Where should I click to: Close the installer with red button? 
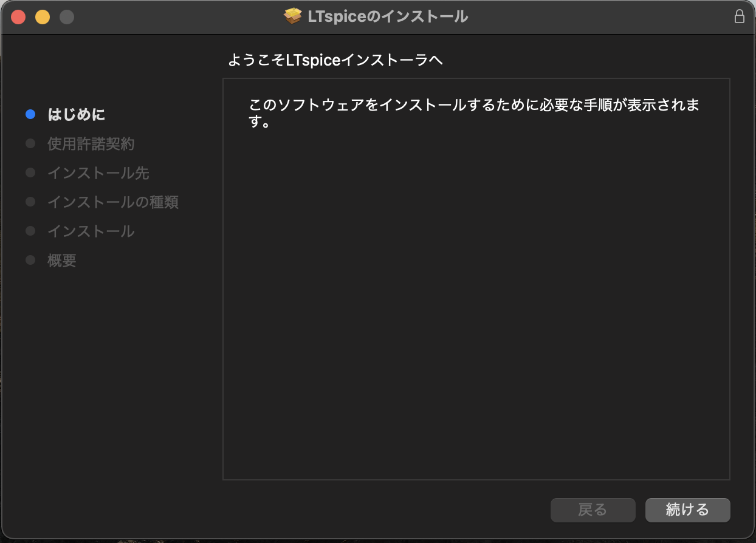18,17
